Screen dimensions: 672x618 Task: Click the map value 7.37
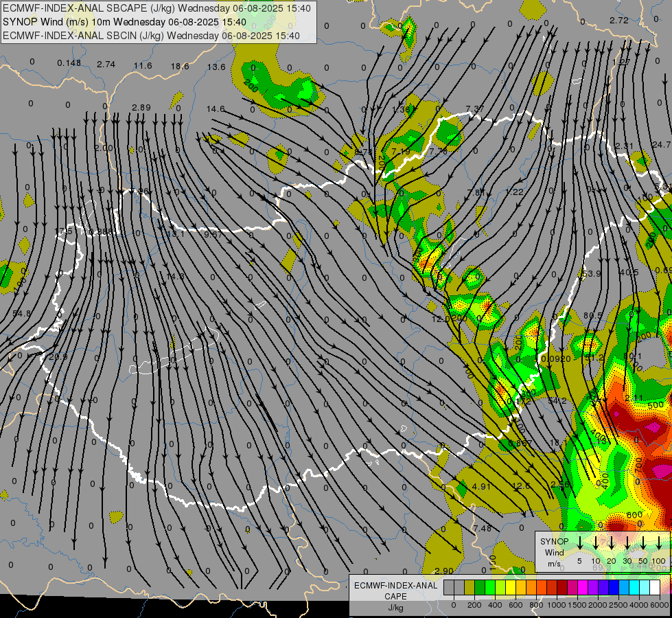[x=475, y=109]
